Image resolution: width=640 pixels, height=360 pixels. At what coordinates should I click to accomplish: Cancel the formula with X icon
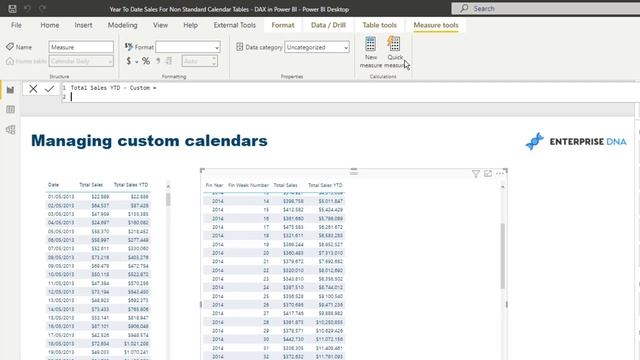click(33, 89)
